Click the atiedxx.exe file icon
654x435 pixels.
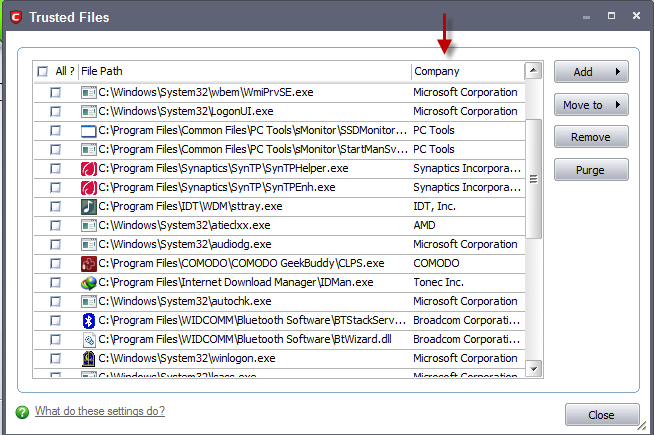point(88,226)
